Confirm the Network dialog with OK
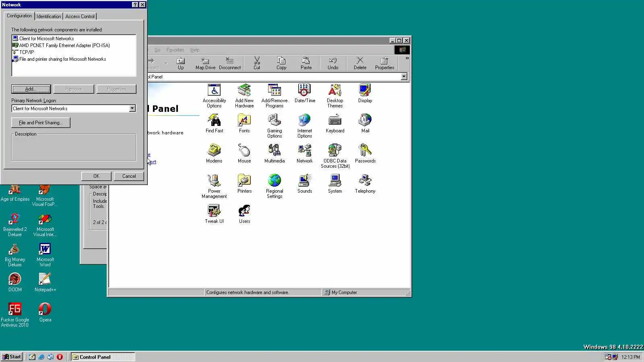Viewport: 644px width, 362px height. 96,176
